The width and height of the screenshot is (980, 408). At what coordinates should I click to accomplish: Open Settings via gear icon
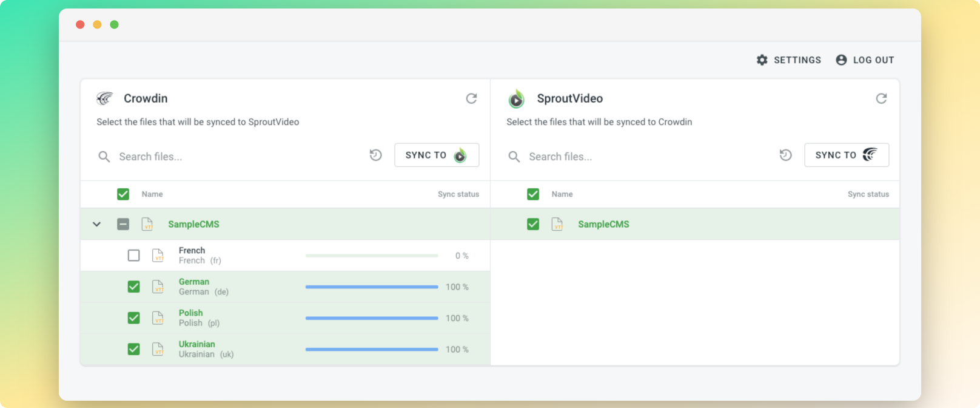click(762, 59)
